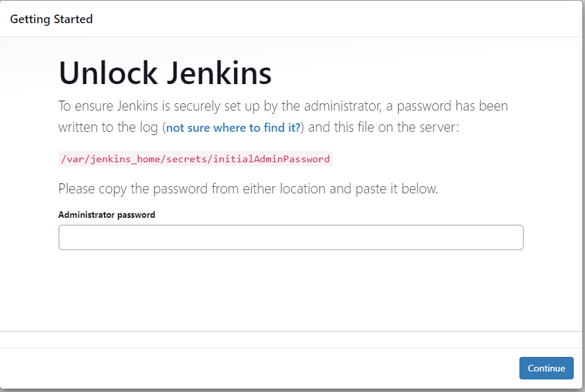Click the text 'and this file on the server:'
Image resolution: width=585 pixels, height=392 pixels.
click(x=383, y=128)
